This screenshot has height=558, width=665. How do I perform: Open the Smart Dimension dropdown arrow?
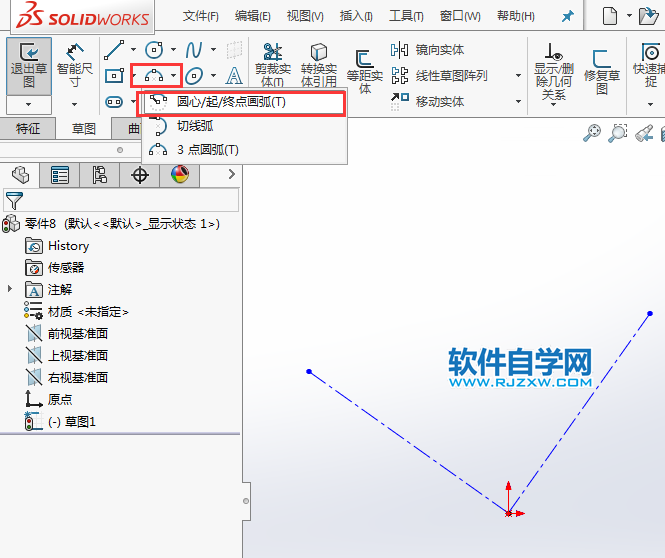point(75,104)
